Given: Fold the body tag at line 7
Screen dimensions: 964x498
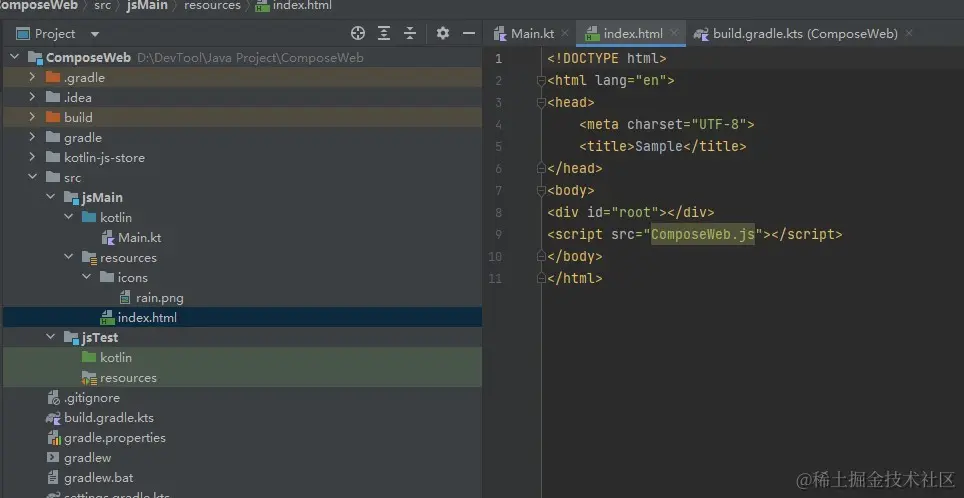Looking at the screenshot, I should point(541,191).
